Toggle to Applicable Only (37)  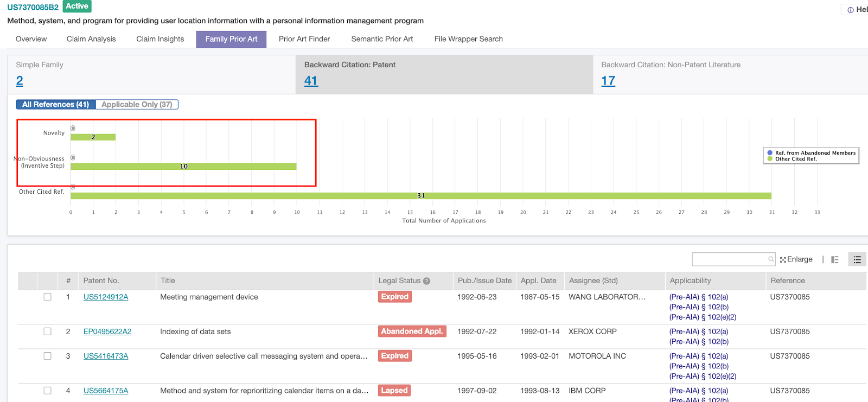137,104
